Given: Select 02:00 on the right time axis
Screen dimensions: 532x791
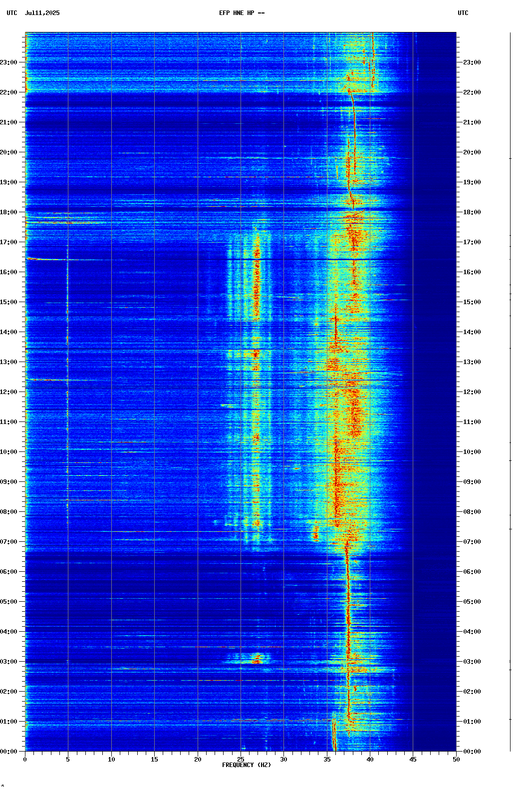Looking at the screenshot, I should (x=472, y=692).
